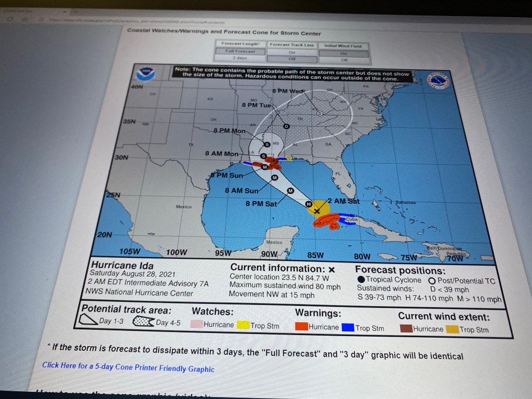Turn Forecast Track Line Off
Viewport: 532px width, 399px height.
291,59
